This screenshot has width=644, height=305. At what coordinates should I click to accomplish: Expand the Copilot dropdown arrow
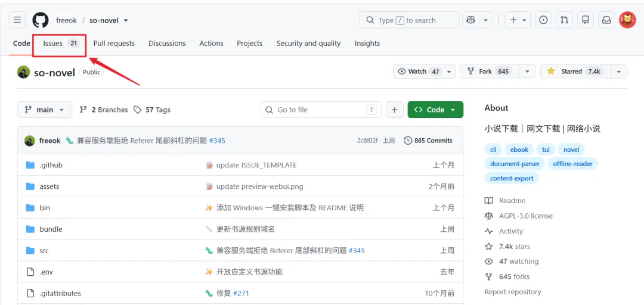click(x=485, y=20)
